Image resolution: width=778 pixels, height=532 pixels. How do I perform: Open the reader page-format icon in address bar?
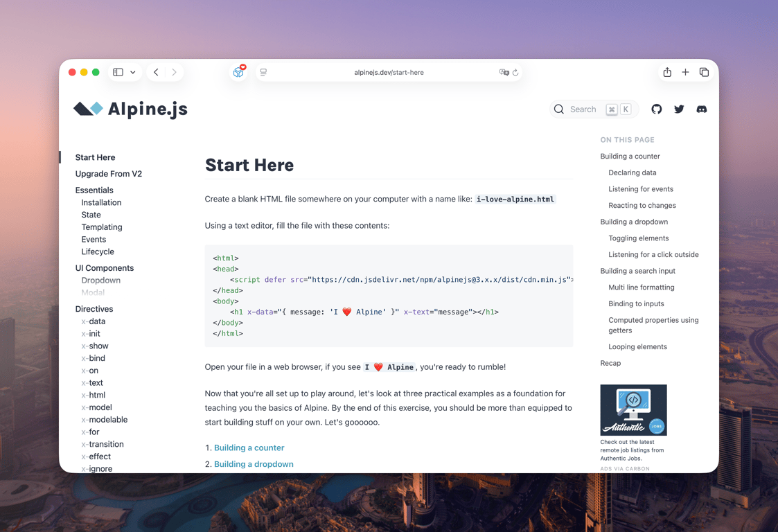[263, 73]
